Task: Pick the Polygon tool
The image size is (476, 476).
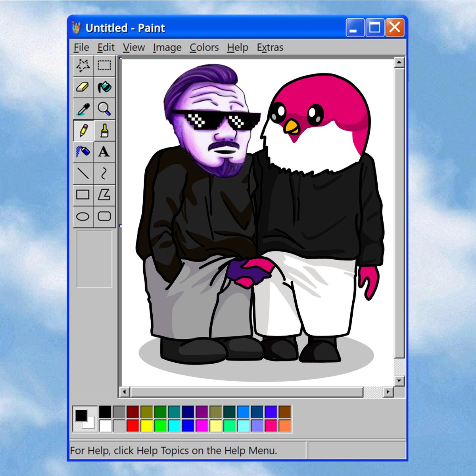Action: pyautogui.click(x=104, y=194)
